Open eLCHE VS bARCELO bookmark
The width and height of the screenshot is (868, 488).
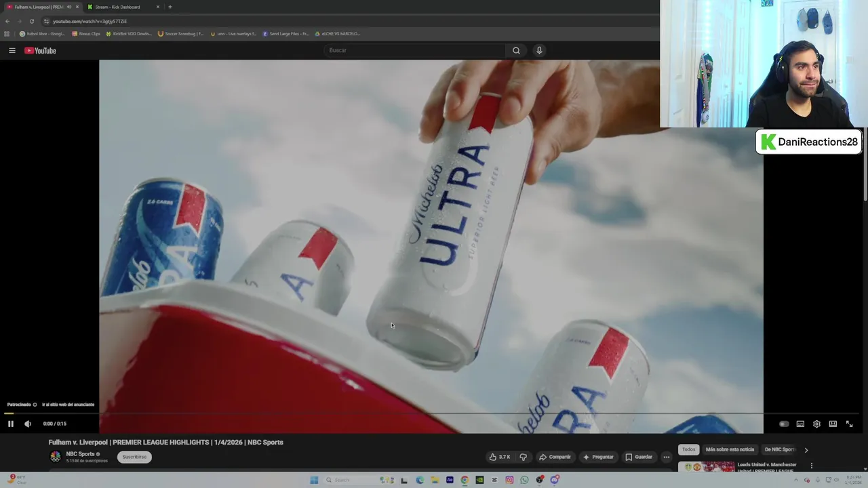pos(338,33)
